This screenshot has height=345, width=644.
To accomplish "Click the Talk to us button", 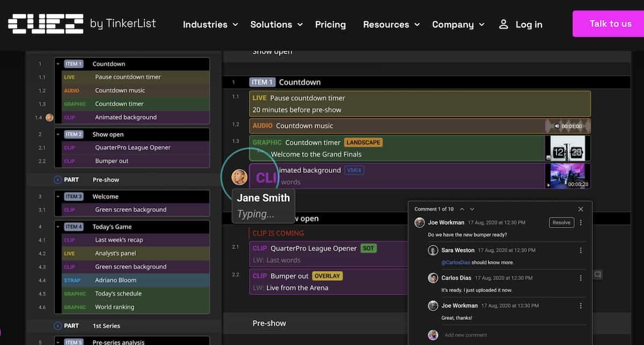I will [610, 24].
